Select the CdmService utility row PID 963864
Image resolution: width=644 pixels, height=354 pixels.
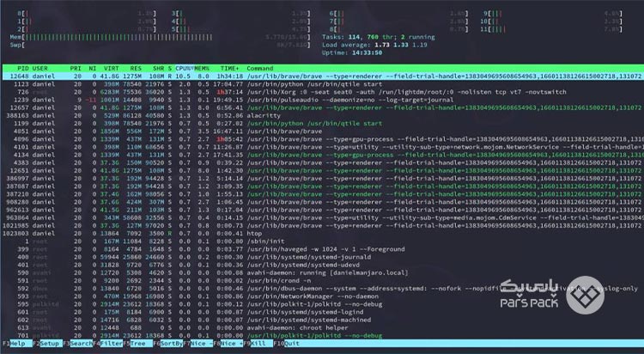click(323, 217)
